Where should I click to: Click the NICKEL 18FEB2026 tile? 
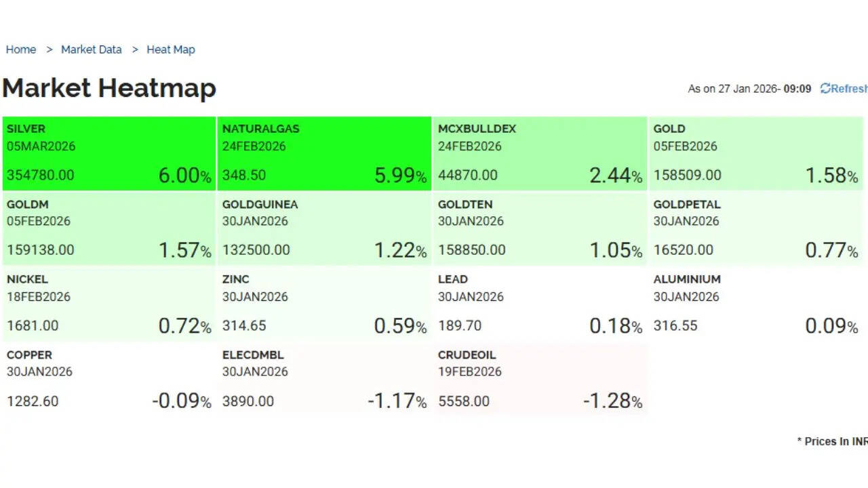pyautogui.click(x=108, y=304)
